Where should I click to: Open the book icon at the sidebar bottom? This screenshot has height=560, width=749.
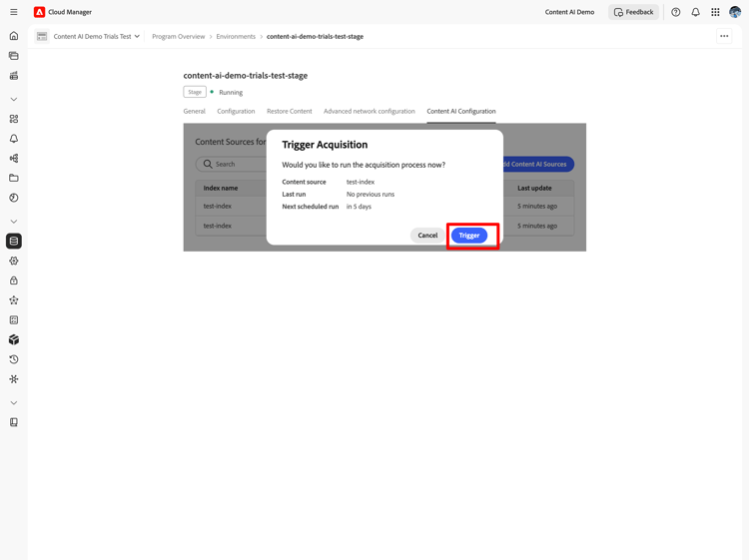click(14, 422)
